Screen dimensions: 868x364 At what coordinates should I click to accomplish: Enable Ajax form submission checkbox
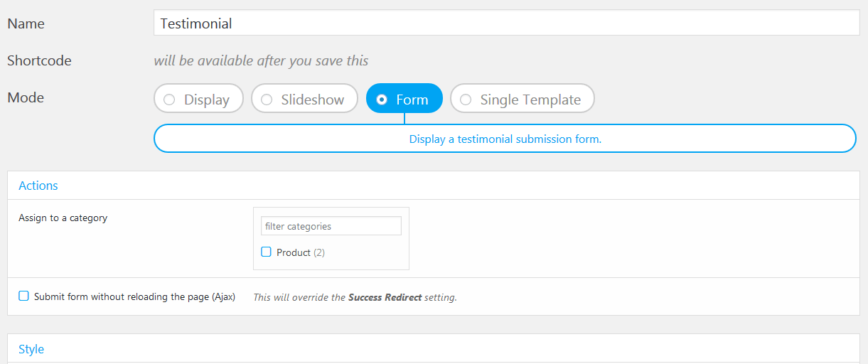(x=23, y=296)
